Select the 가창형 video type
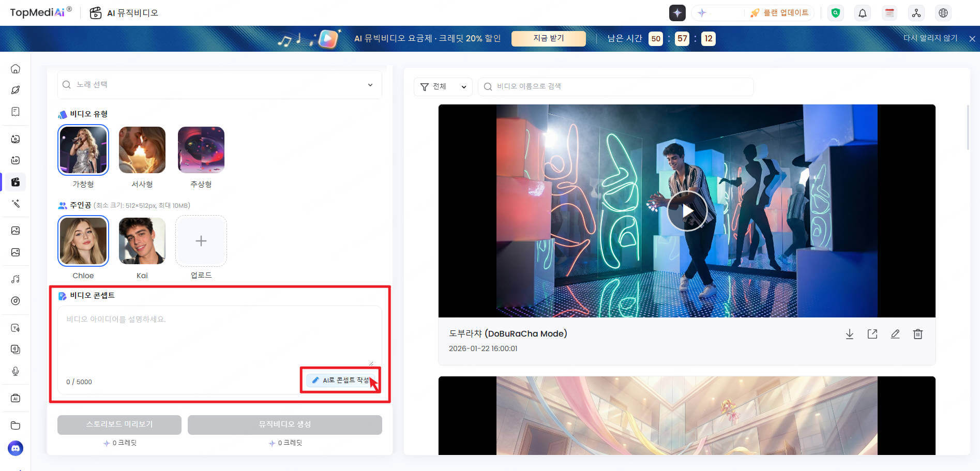Viewport: 980px width, 471px height. tap(83, 150)
